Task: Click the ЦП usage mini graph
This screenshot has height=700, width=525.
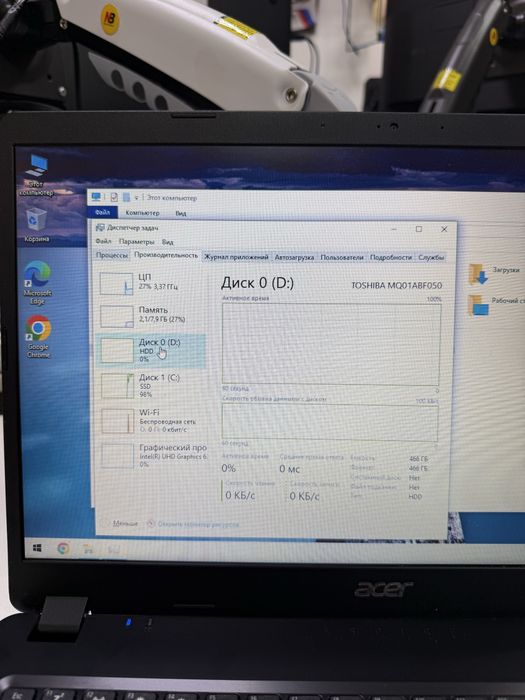Action: click(x=116, y=283)
